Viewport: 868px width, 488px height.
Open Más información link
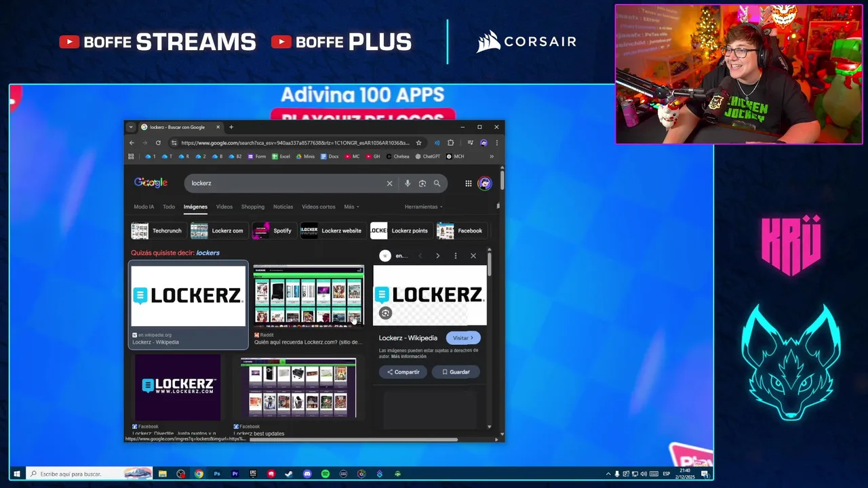tap(410, 356)
